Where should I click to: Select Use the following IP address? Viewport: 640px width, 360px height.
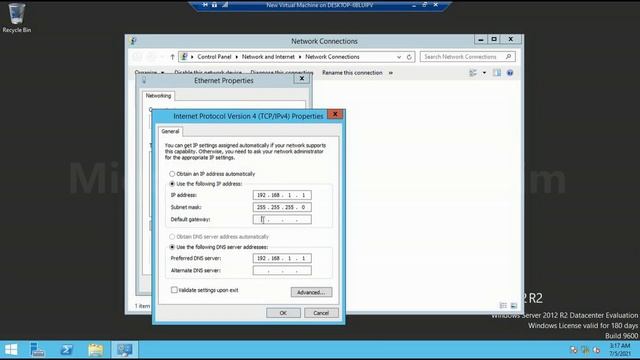(172, 184)
